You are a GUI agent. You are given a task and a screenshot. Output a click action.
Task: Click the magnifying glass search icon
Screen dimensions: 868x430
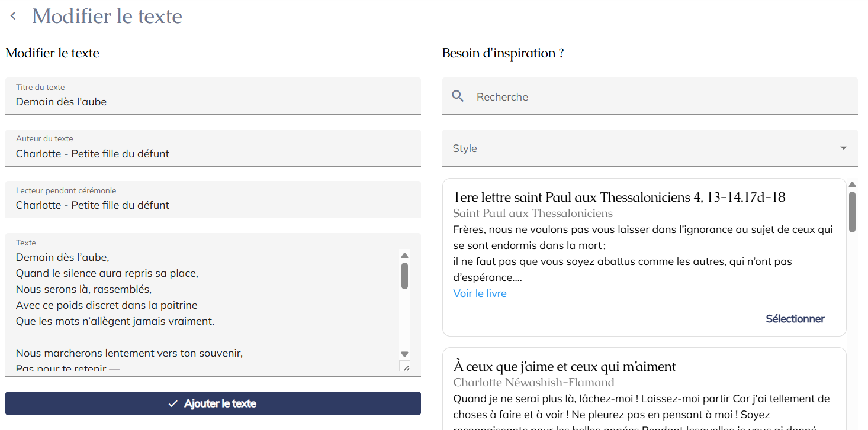458,96
